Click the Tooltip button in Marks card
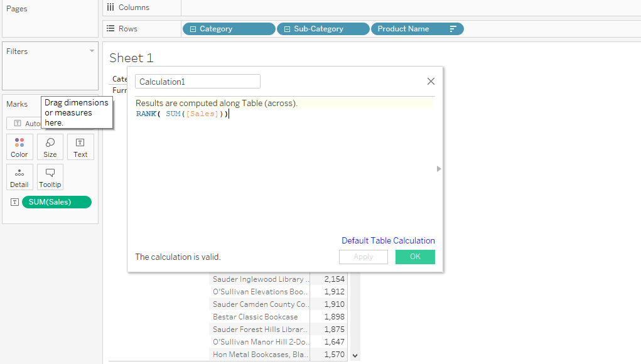Viewport: 641px width, 364px height. (50, 177)
